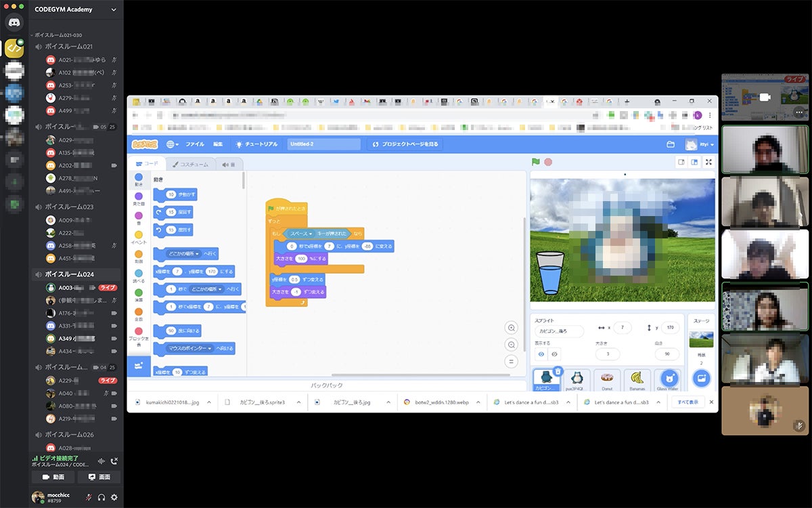The height and width of the screenshot is (508, 812).
Task: Hide the sprite with the crossed-eye icon
Action: click(555, 354)
